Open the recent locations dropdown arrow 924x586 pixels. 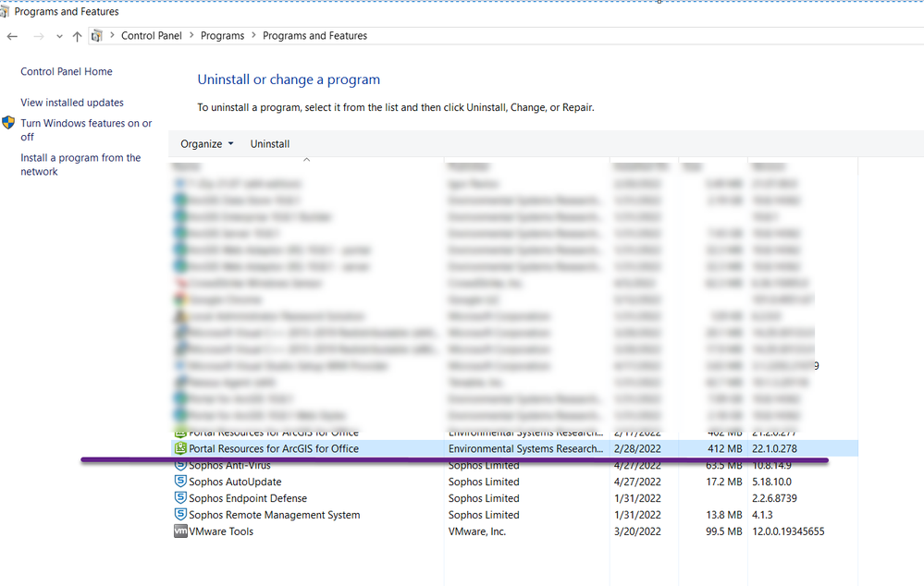[59, 37]
